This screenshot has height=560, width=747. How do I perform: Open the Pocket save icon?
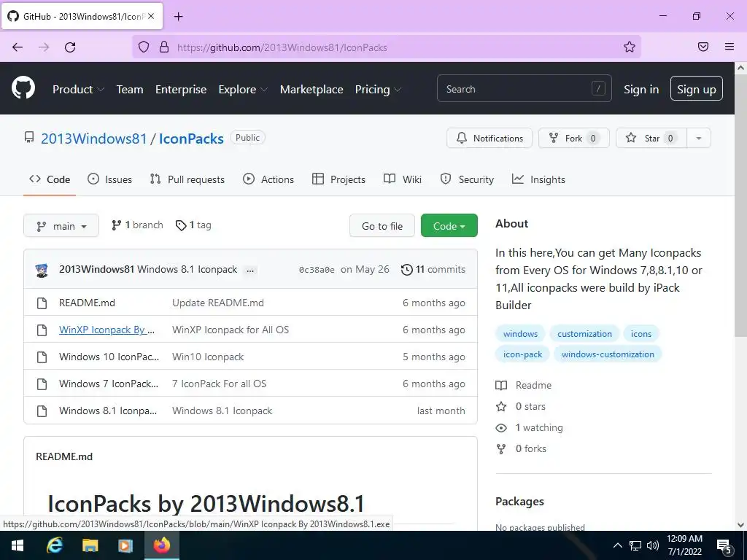(703, 47)
